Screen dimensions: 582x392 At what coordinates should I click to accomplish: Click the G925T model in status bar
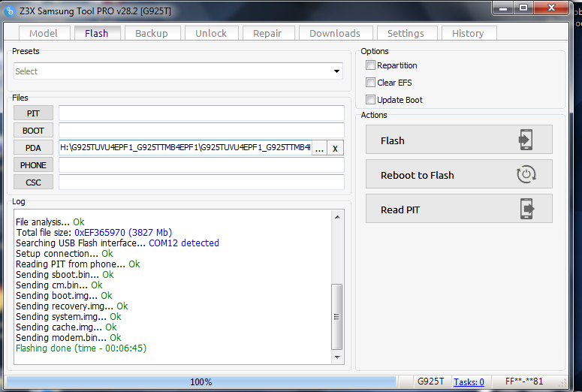430,381
